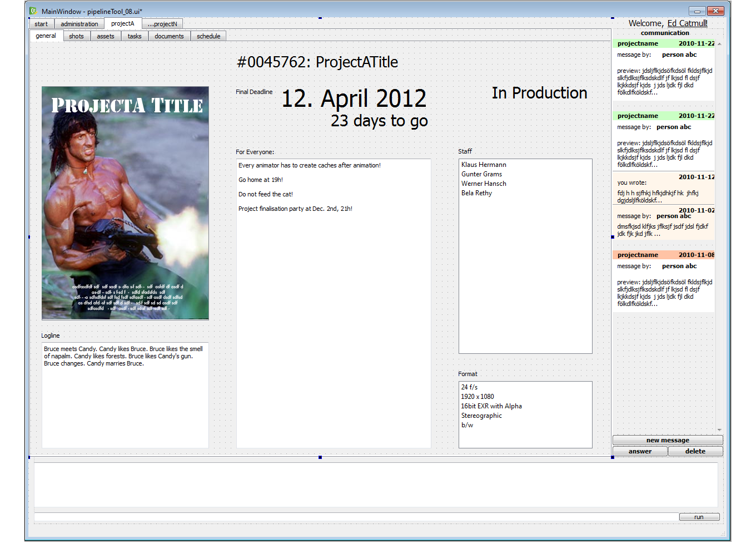The image size is (756, 543).
Task: Open the documents sub-tab
Action: pos(169,36)
